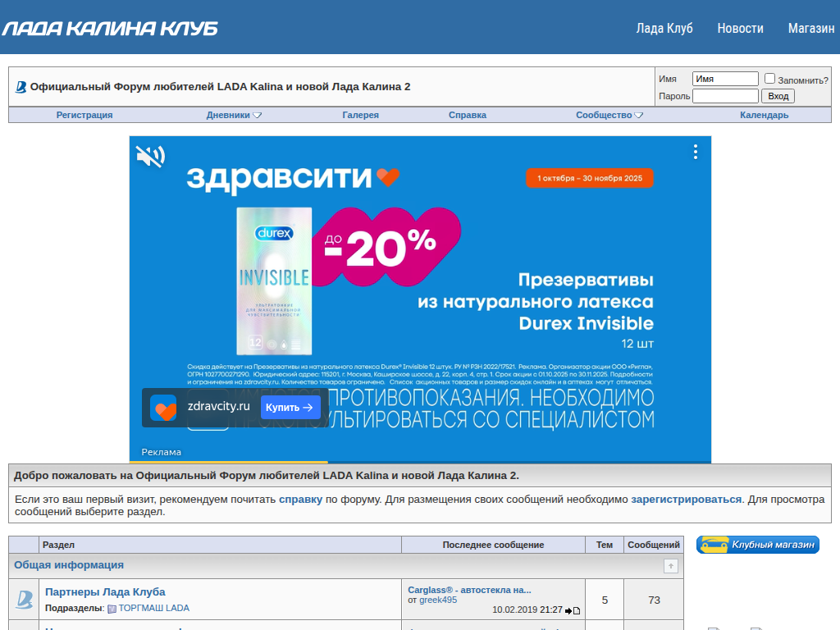This screenshot has width=840, height=630.
Task: Expand the Сообщество dropdown menu
Action: (609, 115)
